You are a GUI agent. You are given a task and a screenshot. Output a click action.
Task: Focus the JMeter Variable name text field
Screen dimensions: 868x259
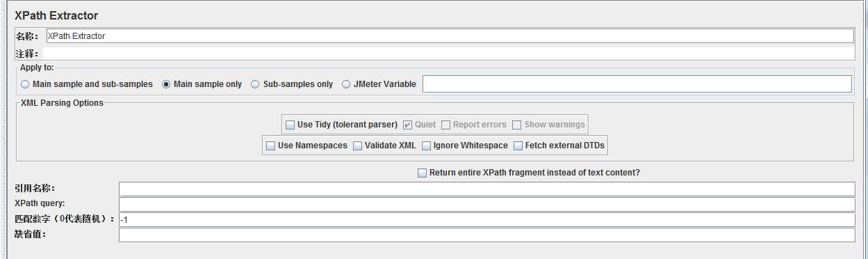coord(637,84)
